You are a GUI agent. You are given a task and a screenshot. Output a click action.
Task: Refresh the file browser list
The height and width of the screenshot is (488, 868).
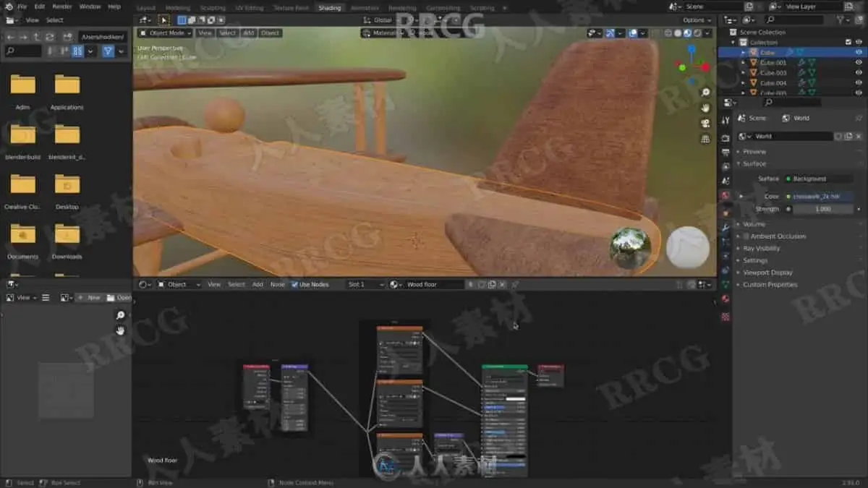(x=49, y=37)
